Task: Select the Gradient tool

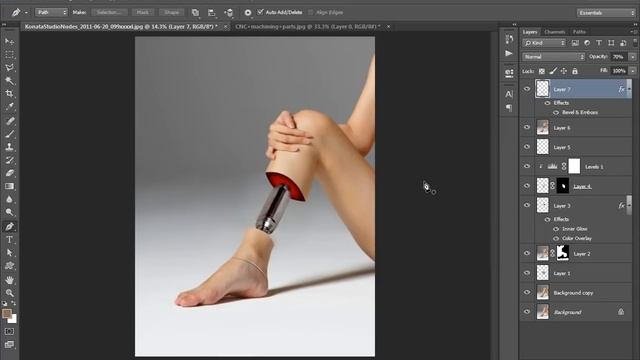Action: pos(9,186)
